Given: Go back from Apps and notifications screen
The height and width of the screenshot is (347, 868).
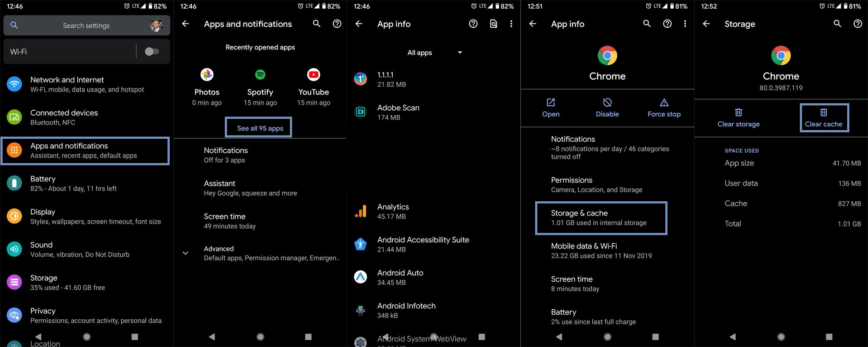Looking at the screenshot, I should 185,24.
